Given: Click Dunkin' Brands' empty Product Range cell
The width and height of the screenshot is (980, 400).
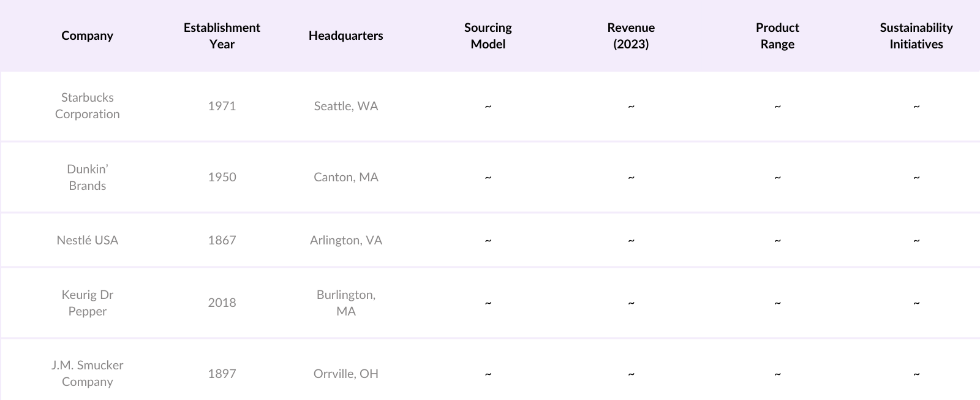Looking at the screenshot, I should pos(777,178).
